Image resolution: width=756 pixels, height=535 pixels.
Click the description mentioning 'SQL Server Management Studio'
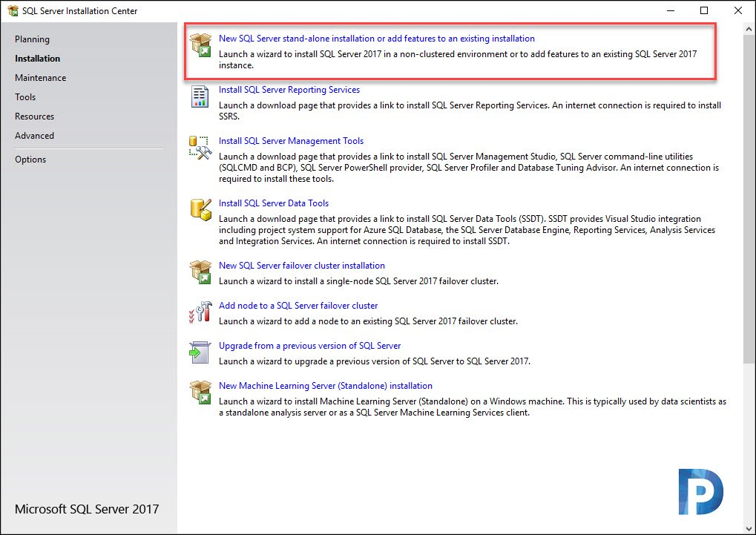469,168
